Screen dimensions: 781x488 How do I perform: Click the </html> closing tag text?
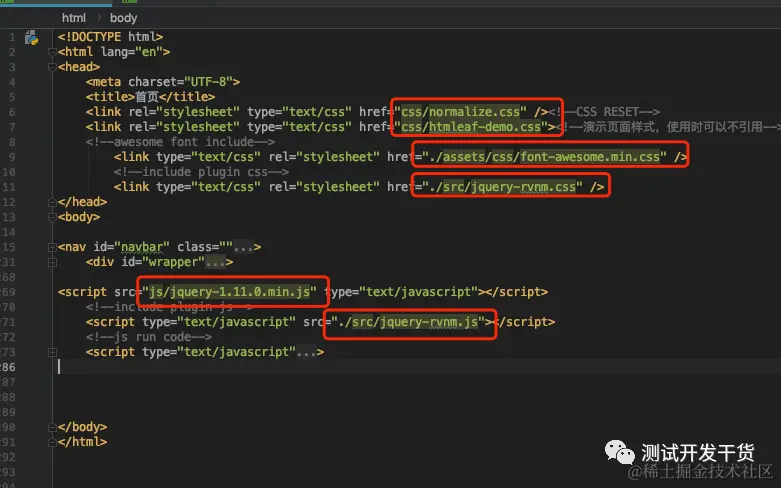tap(82, 442)
